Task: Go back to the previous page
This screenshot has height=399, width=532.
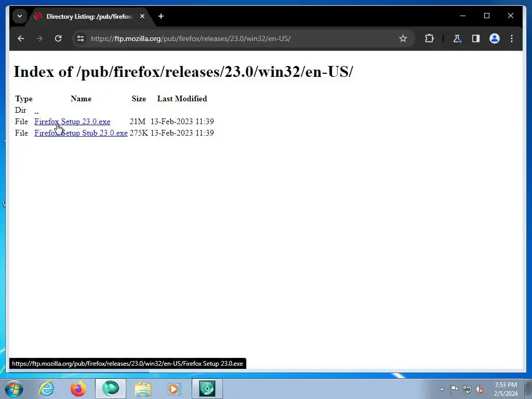Action: [x=21, y=38]
